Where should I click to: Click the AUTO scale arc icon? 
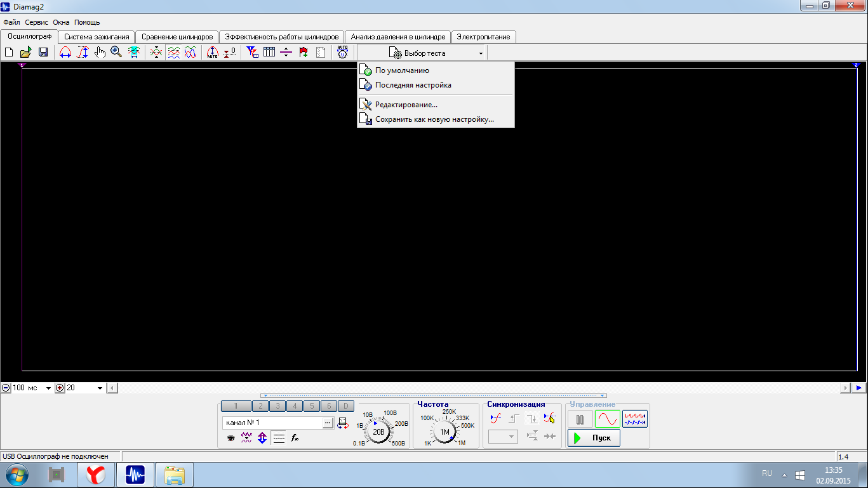point(213,53)
